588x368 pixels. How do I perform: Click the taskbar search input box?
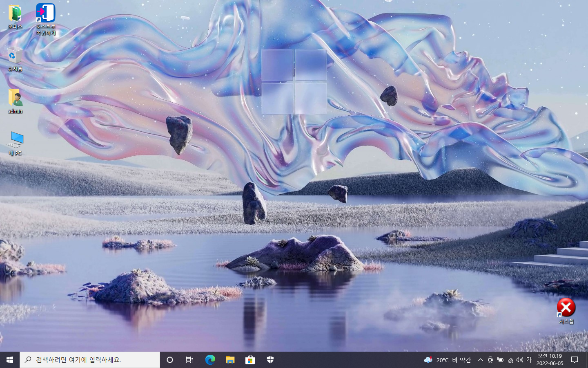click(x=90, y=360)
